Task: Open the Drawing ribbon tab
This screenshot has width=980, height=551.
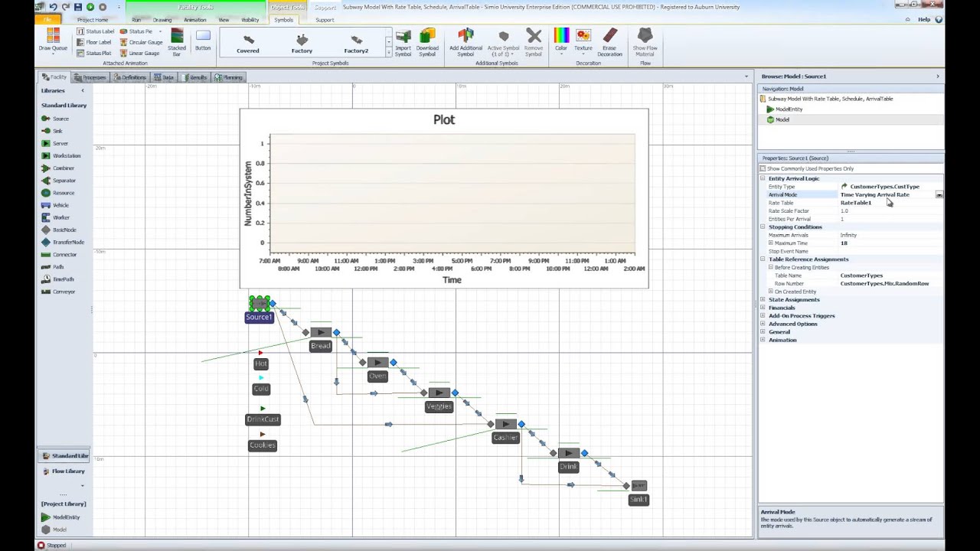Action: (162, 20)
